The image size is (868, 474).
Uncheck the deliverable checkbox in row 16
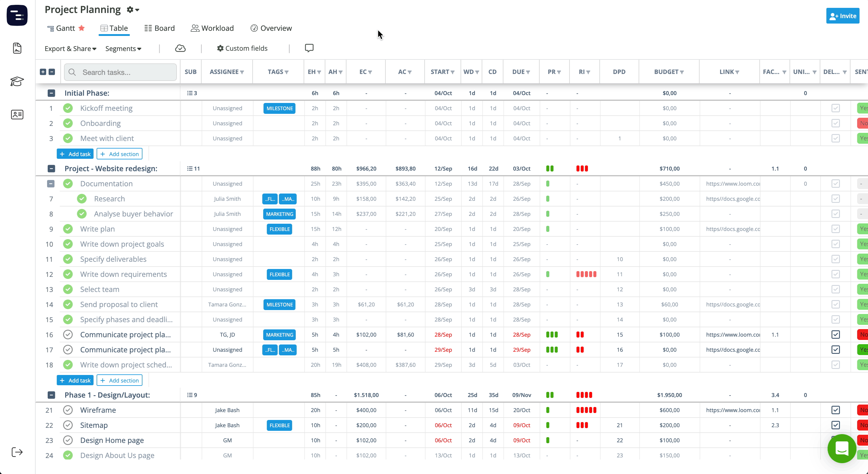pos(835,335)
